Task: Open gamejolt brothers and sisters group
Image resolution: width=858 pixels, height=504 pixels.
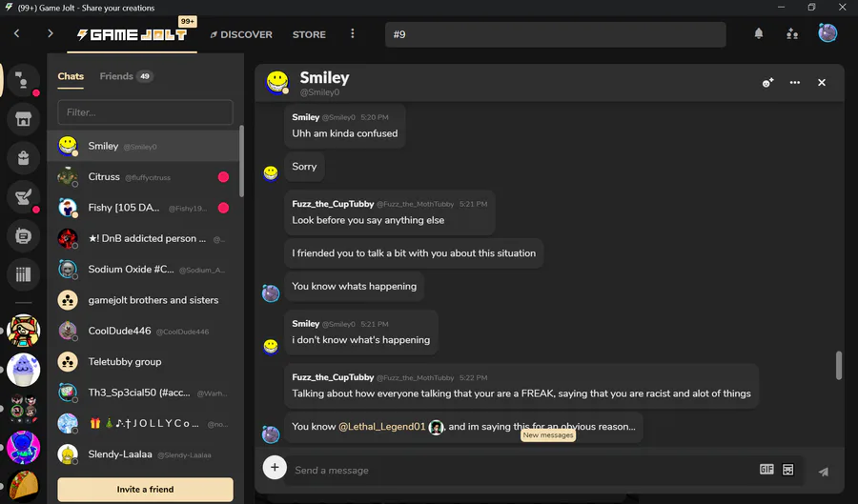Action: coord(143,300)
